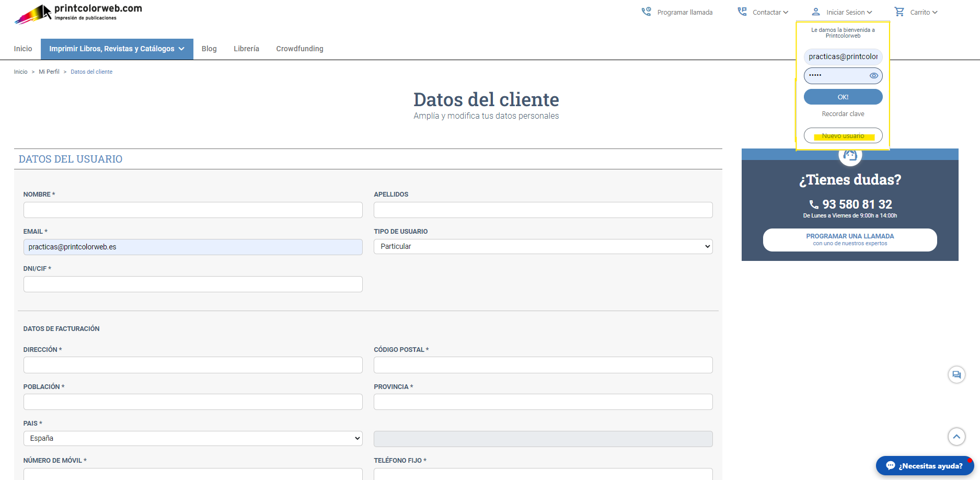Open Imprimir Libros, Revistas y Catálogos menu

click(x=117, y=49)
